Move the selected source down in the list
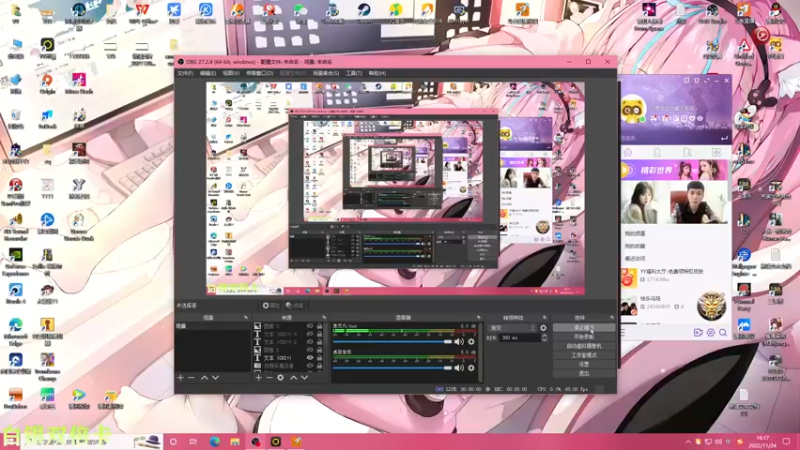 coord(305,378)
